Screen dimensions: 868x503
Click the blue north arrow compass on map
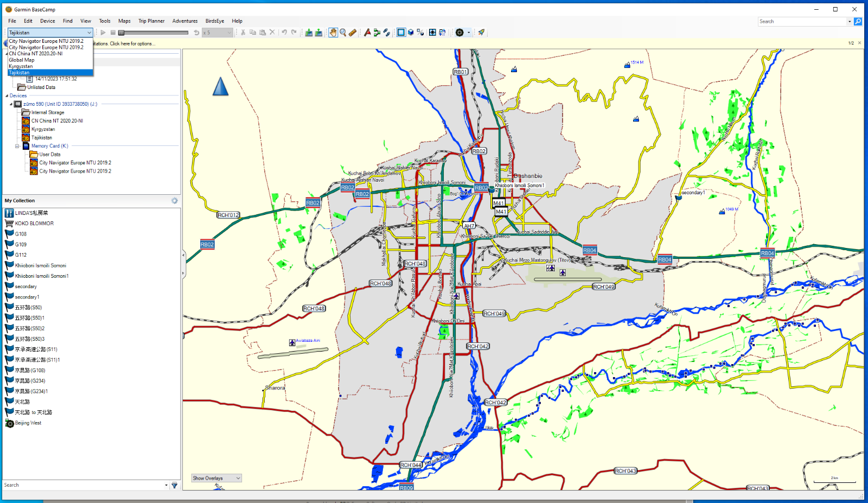pyautogui.click(x=220, y=86)
